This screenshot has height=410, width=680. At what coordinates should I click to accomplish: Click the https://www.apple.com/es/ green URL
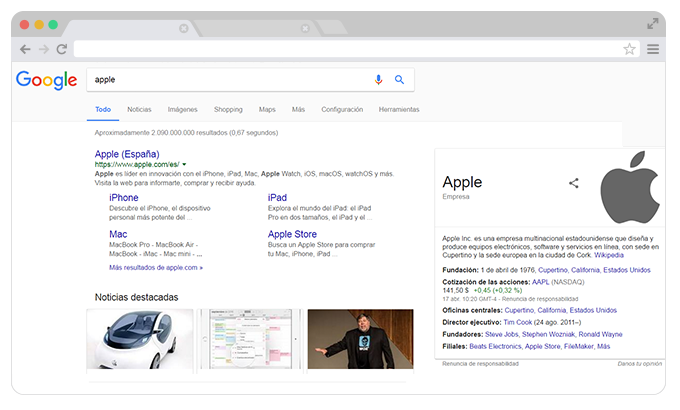click(137, 164)
